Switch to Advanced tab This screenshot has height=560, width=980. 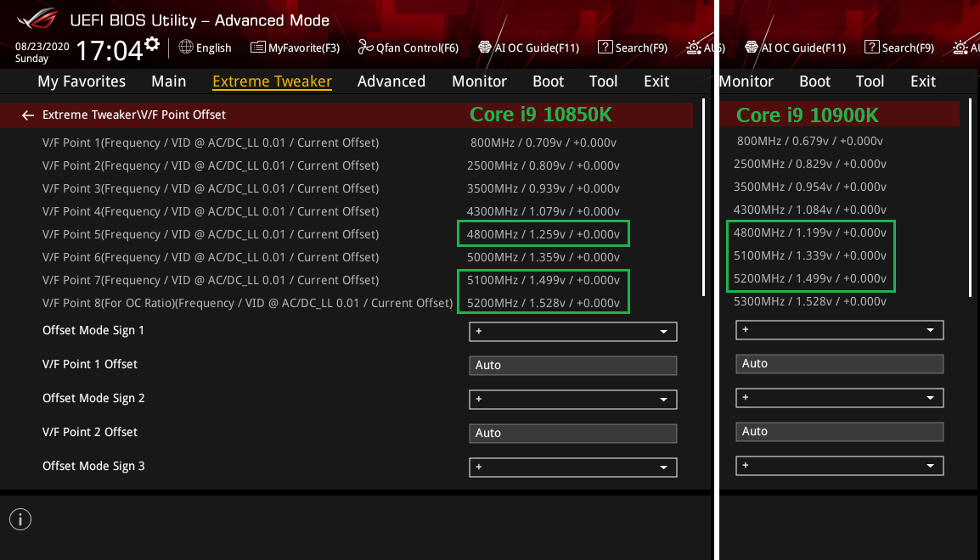(x=391, y=81)
